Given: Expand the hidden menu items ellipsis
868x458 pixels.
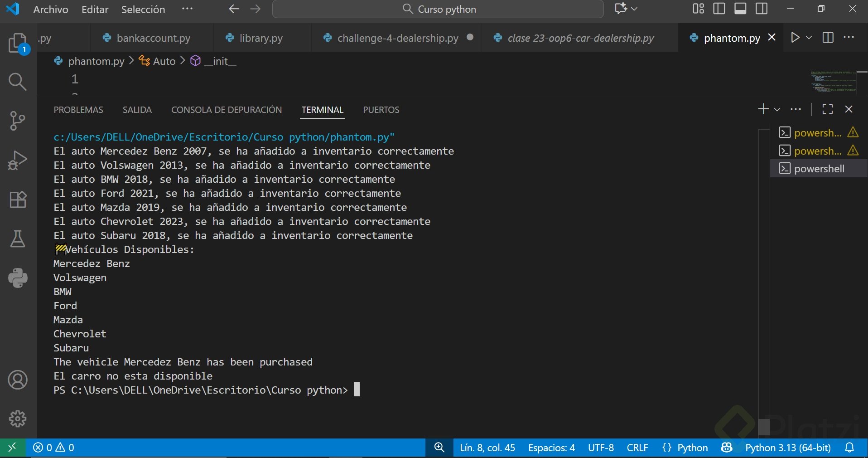Looking at the screenshot, I should (187, 9).
